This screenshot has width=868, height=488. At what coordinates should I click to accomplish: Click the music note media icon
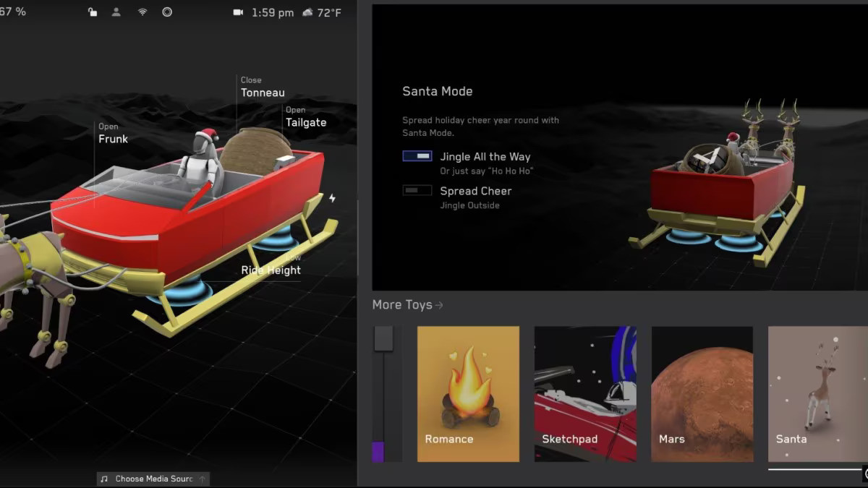[104, 479]
